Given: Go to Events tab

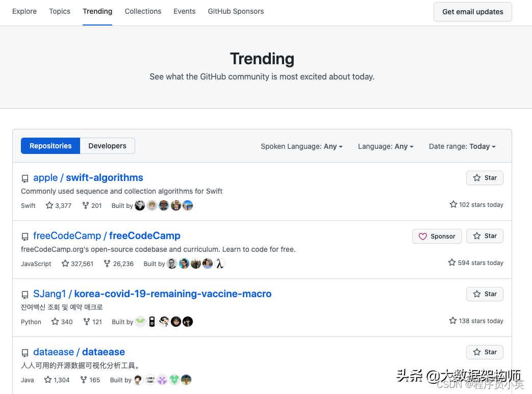Looking at the screenshot, I should pyautogui.click(x=185, y=11).
